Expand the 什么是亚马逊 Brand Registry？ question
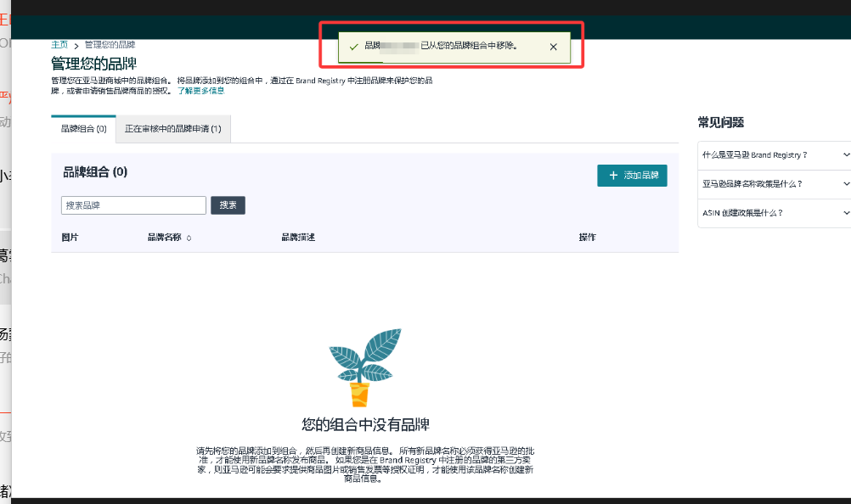The height and width of the screenshot is (504, 851). click(x=774, y=155)
